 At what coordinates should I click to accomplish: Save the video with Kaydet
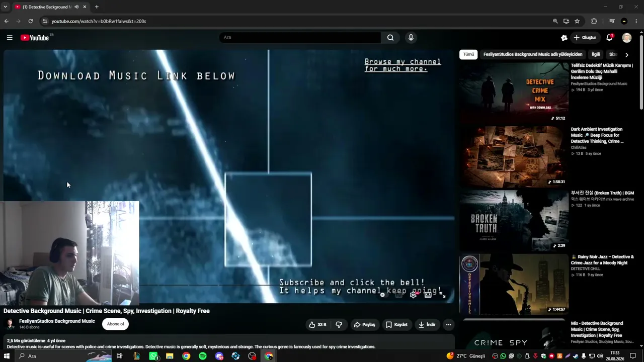(396, 325)
